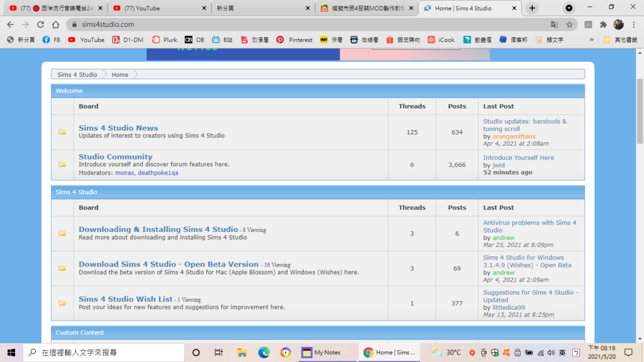Switch input language via 英 indicator
644x362 pixels.
562,353
